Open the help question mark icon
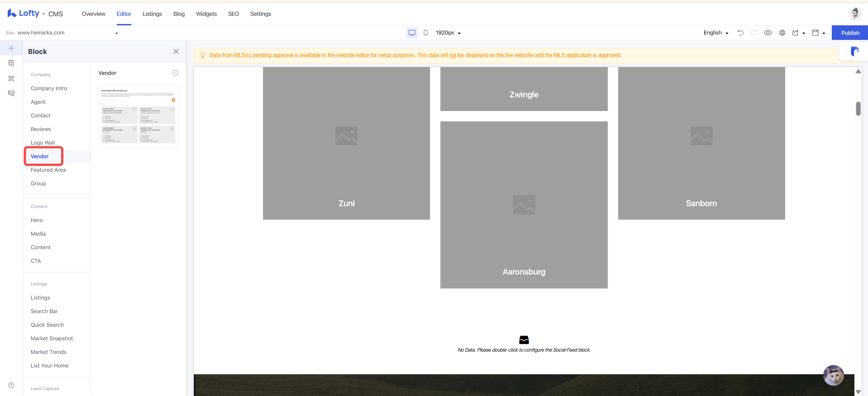 click(x=11, y=385)
